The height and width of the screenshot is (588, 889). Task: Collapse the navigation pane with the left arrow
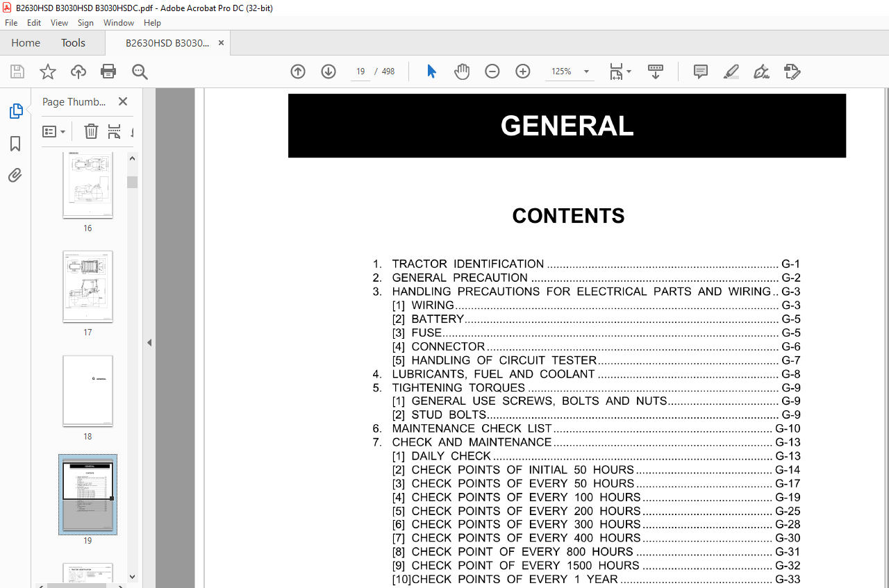point(149,342)
